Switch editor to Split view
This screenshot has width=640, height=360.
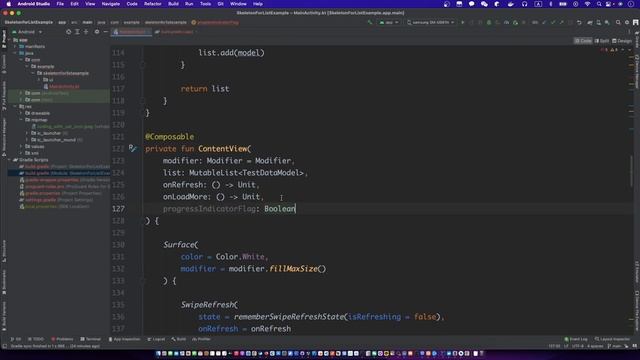coord(602,41)
